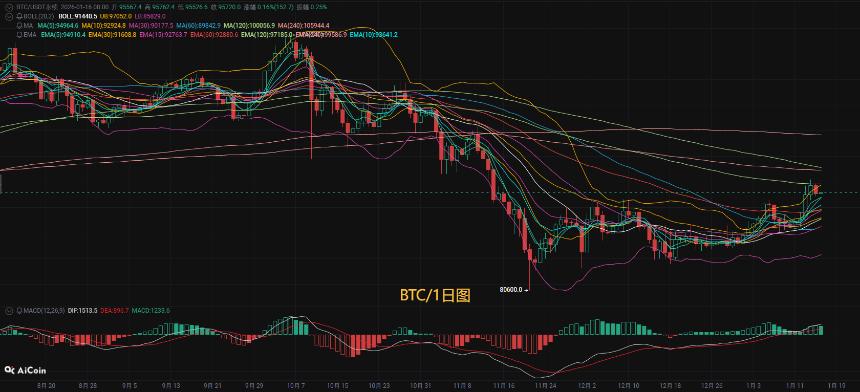Click the bell icon beside MACD(12,26,9)

pyautogui.click(x=20, y=310)
